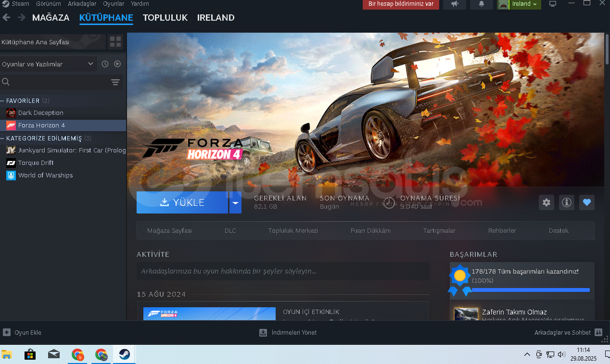Open Microsoft Store taskbar icon

(x=30, y=355)
